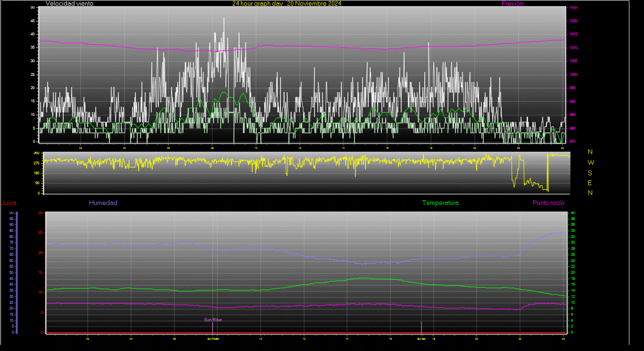The height and width of the screenshot is (351, 644).
Task: Click green temperature axis value "18"
Action: coord(573,278)
